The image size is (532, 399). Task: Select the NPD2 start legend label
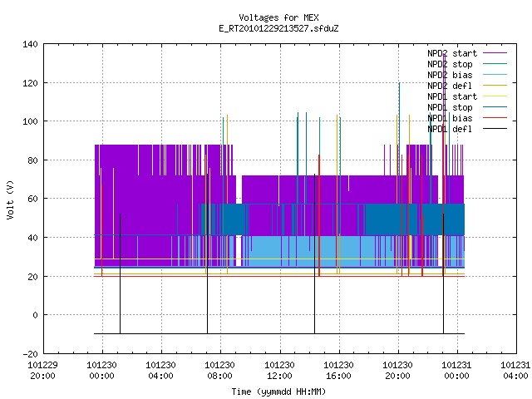coord(452,53)
